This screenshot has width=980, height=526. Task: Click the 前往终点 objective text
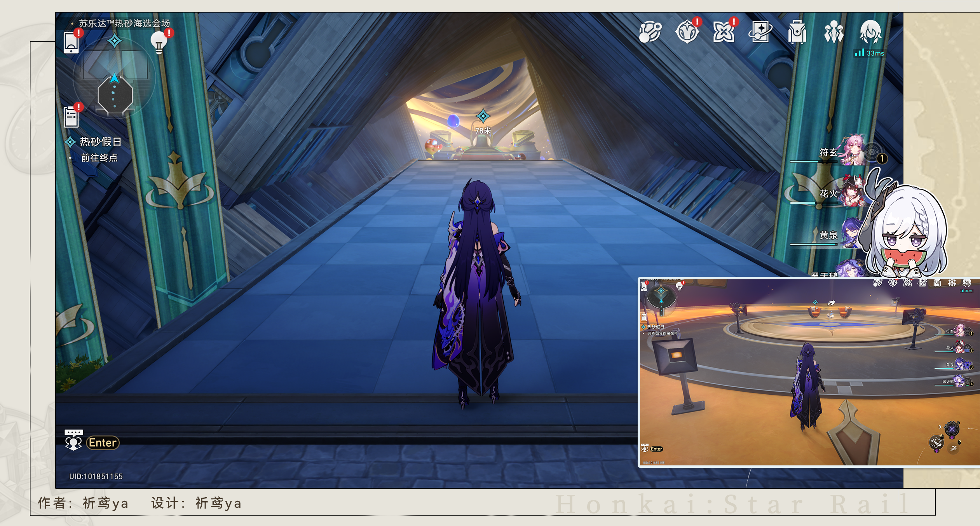(x=99, y=158)
